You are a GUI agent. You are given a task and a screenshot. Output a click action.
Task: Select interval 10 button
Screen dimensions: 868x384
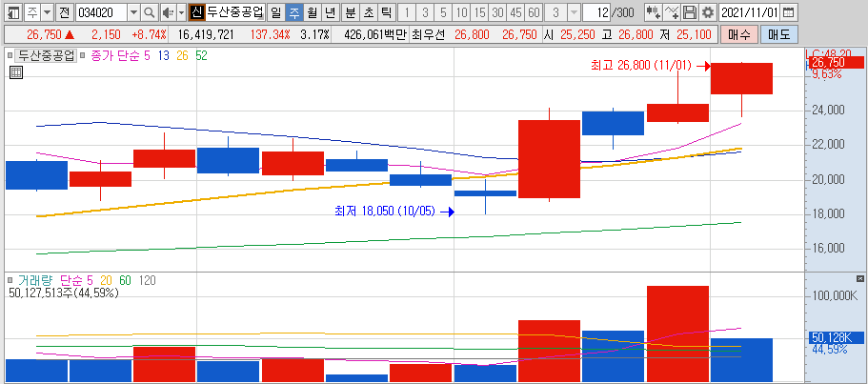coord(462,11)
